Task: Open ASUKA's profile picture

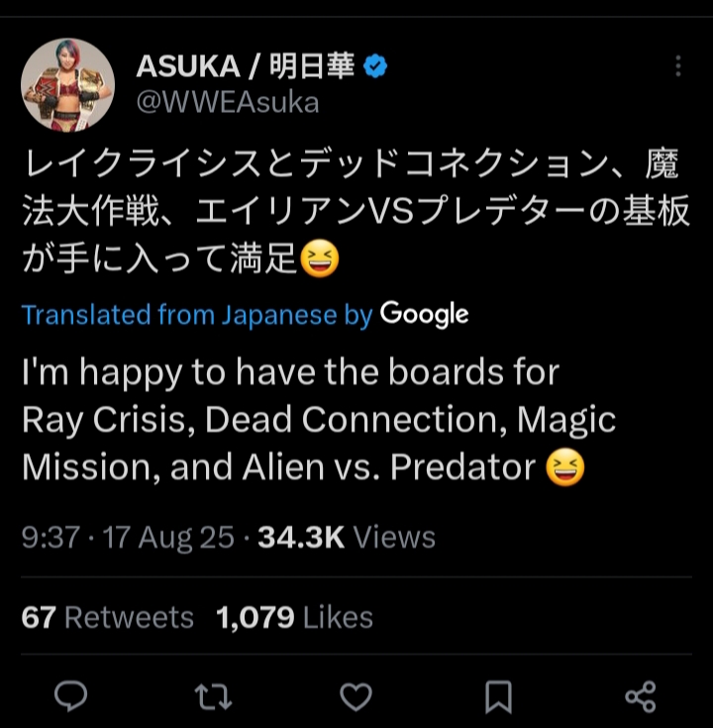Action: [x=67, y=85]
